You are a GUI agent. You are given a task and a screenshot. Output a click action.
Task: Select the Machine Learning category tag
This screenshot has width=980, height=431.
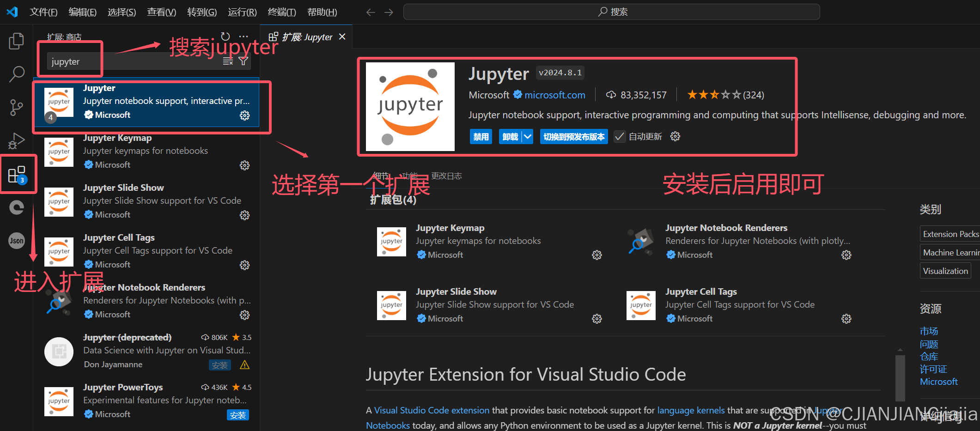tap(950, 252)
